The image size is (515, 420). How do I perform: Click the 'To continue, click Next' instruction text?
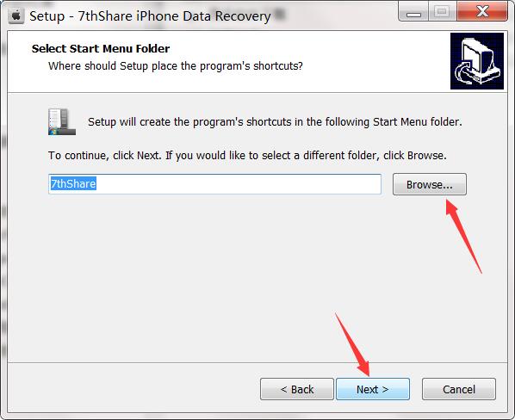coord(247,155)
